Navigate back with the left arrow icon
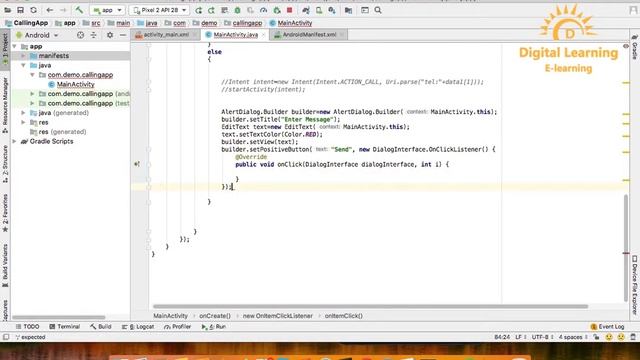Viewport: 640px width, 360px height. [50, 10]
